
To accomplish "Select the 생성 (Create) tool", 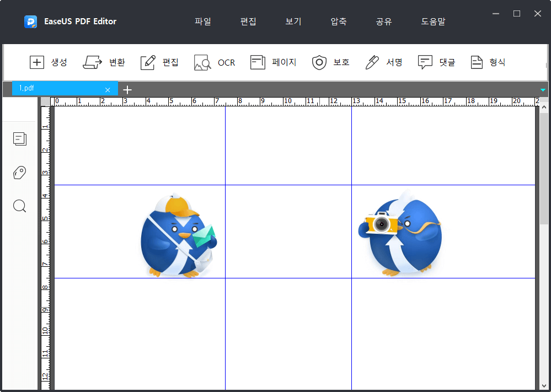I will pos(49,62).
